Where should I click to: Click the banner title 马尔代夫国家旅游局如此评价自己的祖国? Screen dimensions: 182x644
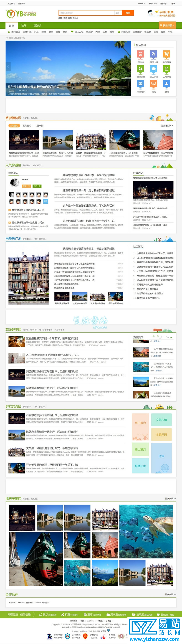tap(33, 87)
